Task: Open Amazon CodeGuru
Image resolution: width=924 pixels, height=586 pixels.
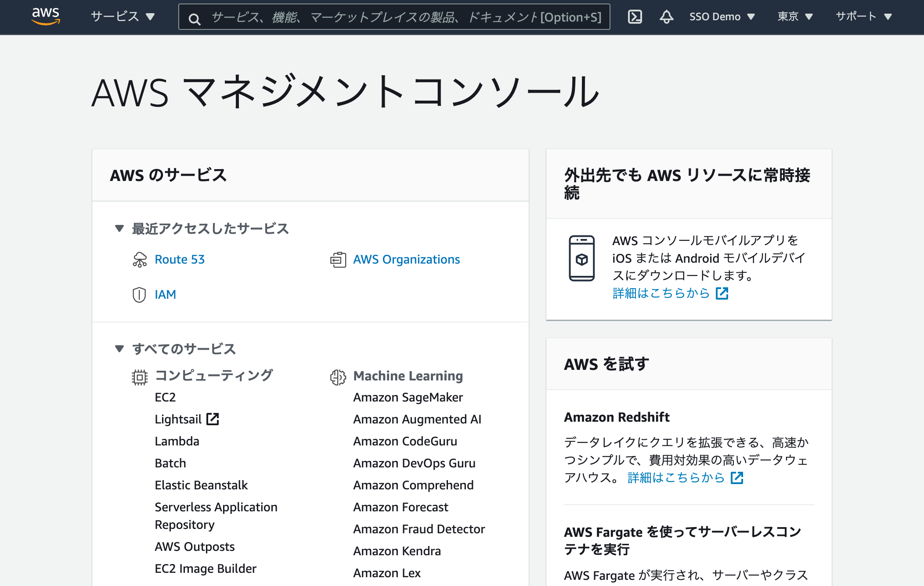Action: click(x=405, y=441)
